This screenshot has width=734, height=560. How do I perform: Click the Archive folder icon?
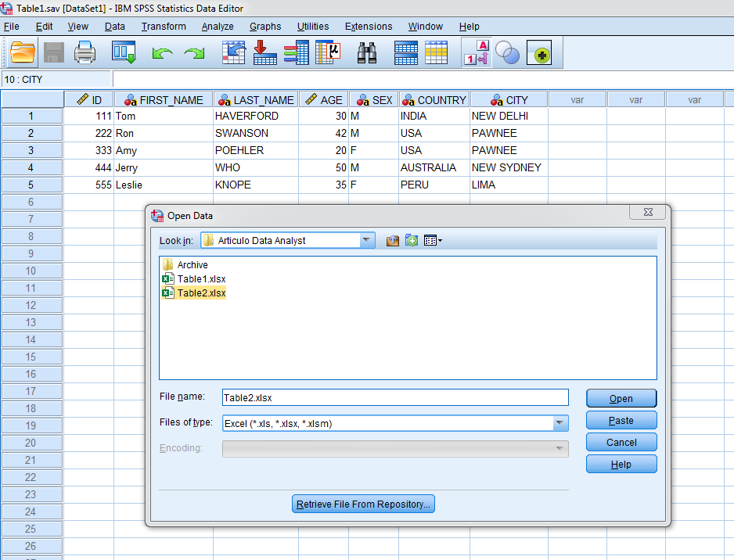(168, 265)
